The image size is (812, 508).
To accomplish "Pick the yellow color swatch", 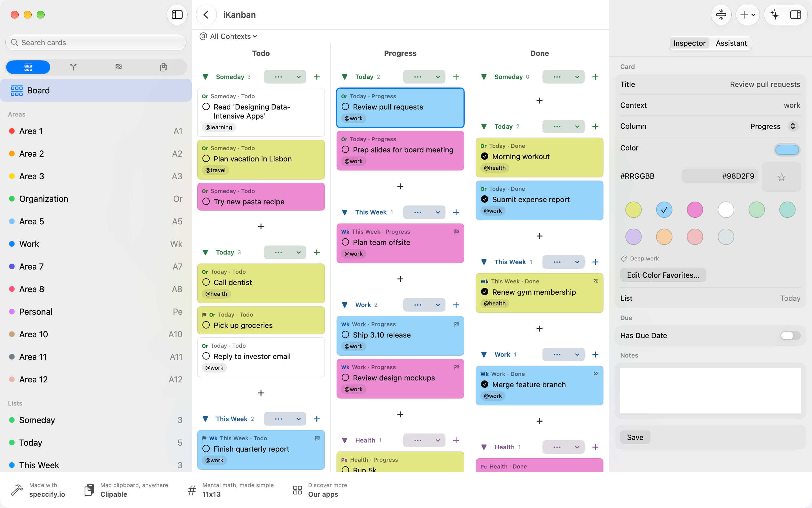I will point(633,210).
